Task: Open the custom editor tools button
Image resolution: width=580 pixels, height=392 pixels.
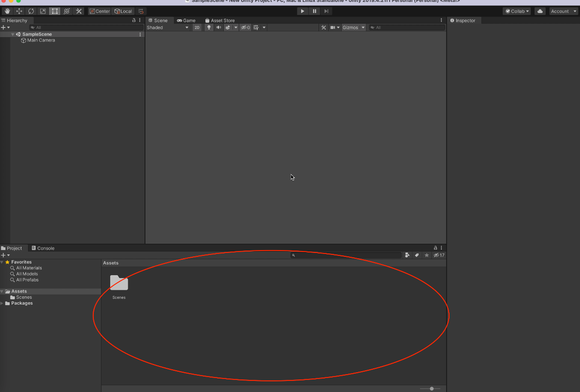Action: pyautogui.click(x=79, y=11)
